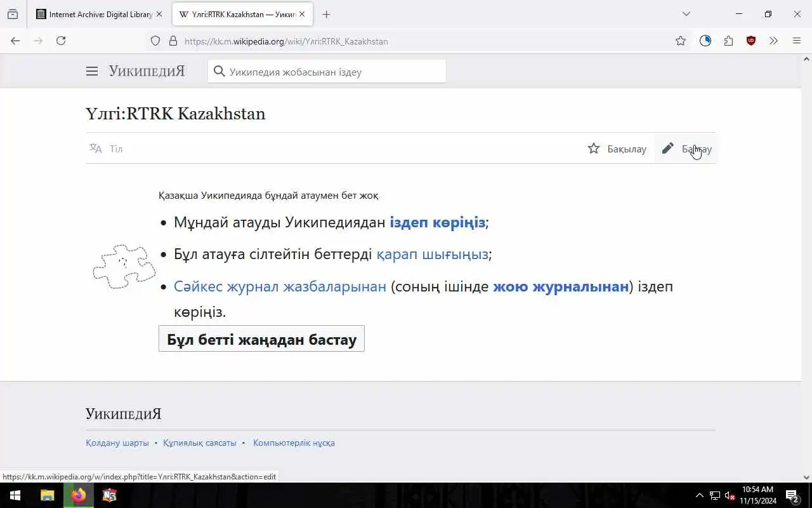The width and height of the screenshot is (812, 508).
Task: Open the Firefox View recent browsing icon
Action: click(x=13, y=14)
